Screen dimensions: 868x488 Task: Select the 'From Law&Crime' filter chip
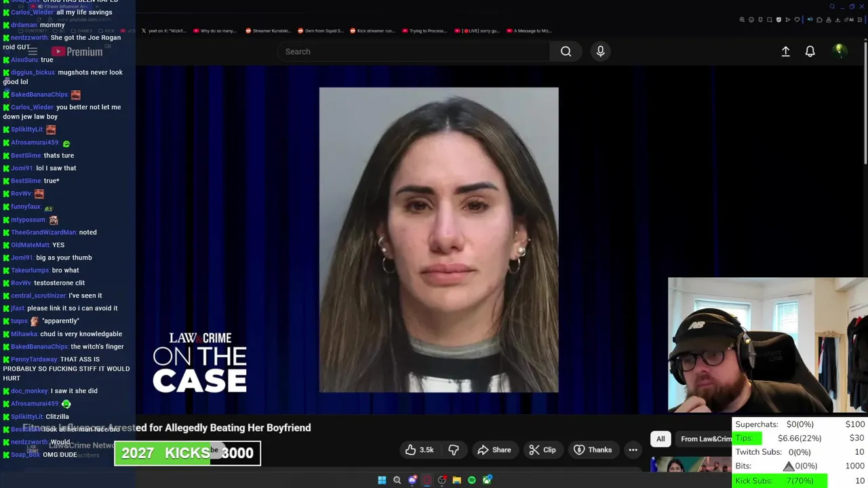tap(705, 439)
